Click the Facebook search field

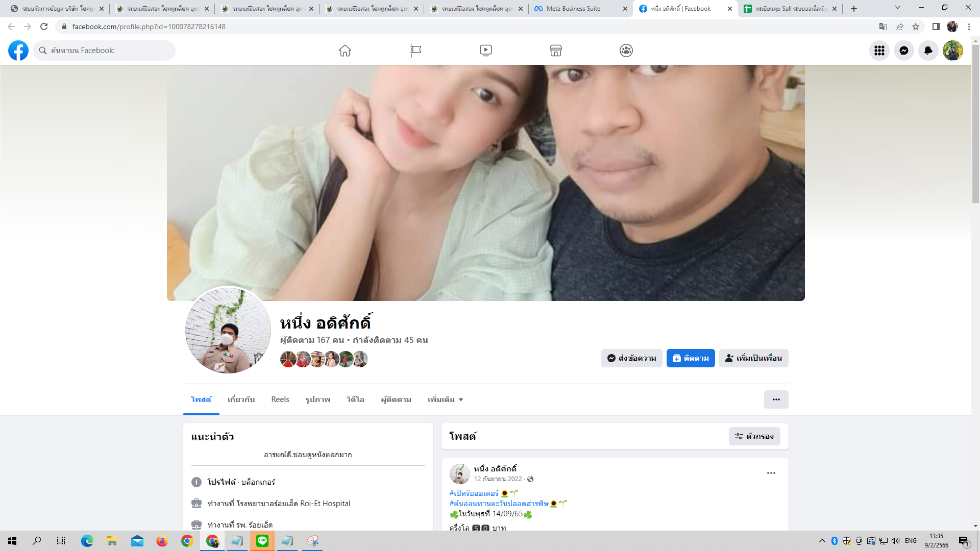tap(107, 51)
